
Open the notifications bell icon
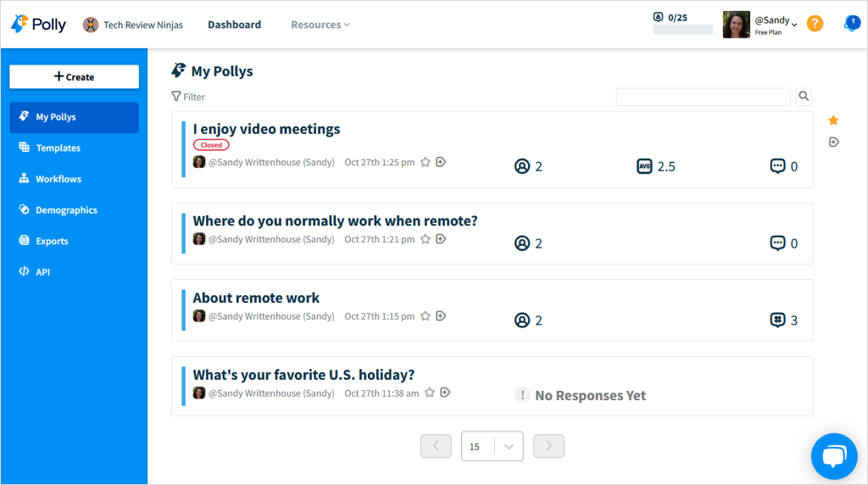[851, 24]
